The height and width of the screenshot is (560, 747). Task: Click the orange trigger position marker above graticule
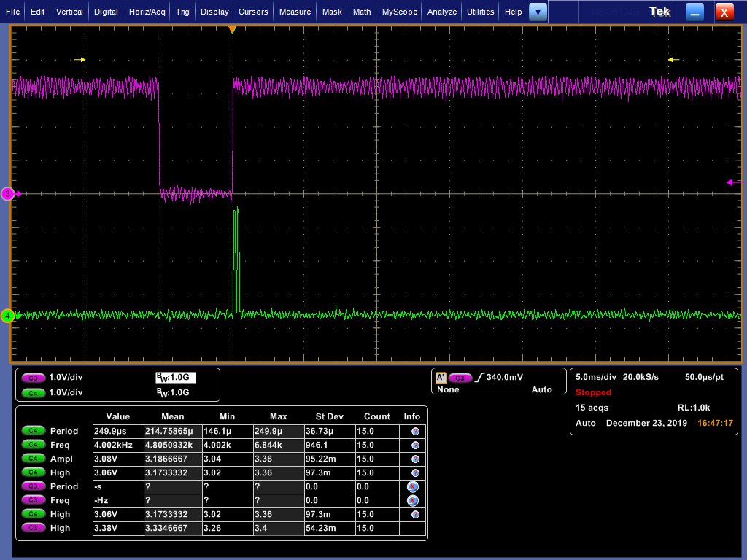coord(232,29)
